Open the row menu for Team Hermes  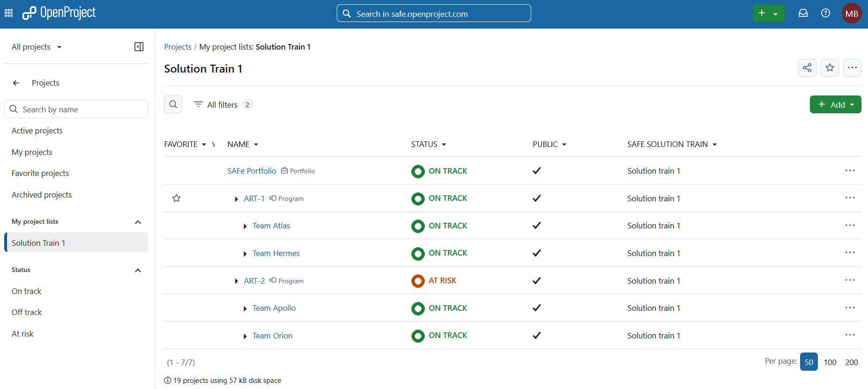pyautogui.click(x=850, y=252)
